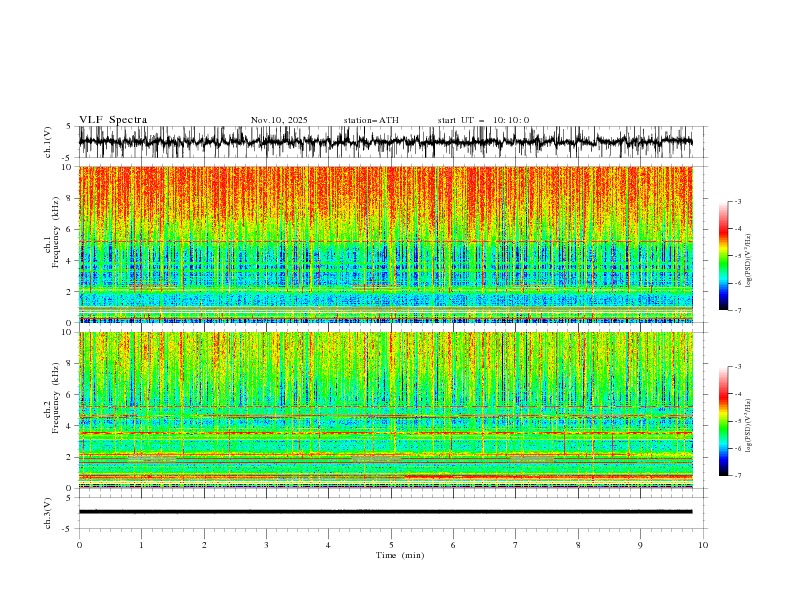
Task: Click the "-5" tick on ch.1 colorbar
Action: pyautogui.click(x=738, y=256)
